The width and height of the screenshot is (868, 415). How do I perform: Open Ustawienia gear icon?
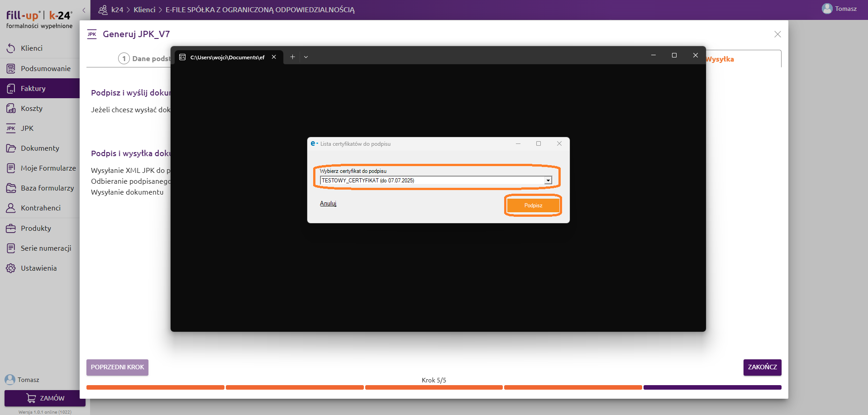tap(11, 268)
